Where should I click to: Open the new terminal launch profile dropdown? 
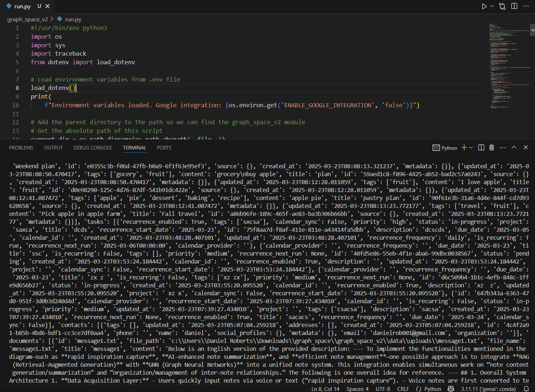[x=471, y=147]
